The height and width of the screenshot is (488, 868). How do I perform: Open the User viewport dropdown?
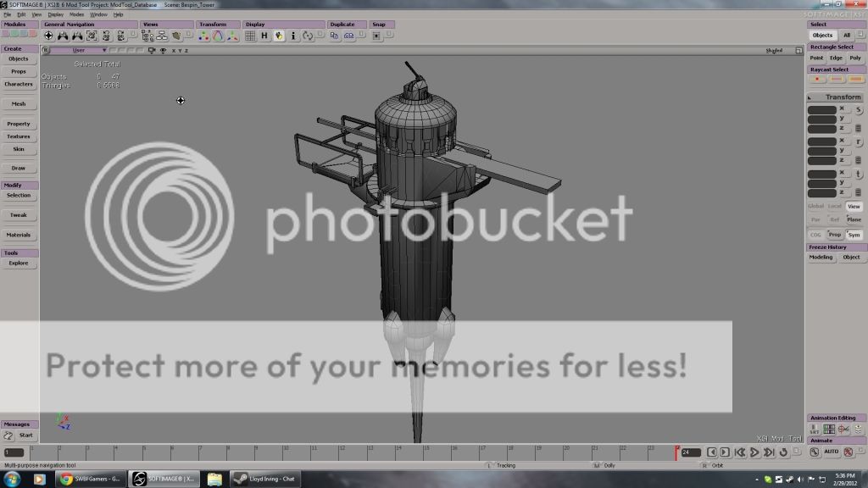tap(79, 50)
